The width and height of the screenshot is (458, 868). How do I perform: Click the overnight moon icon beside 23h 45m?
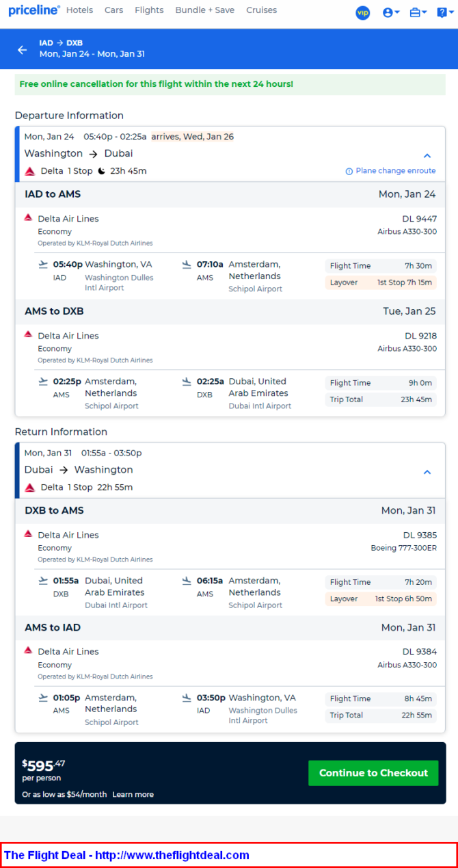coord(102,171)
